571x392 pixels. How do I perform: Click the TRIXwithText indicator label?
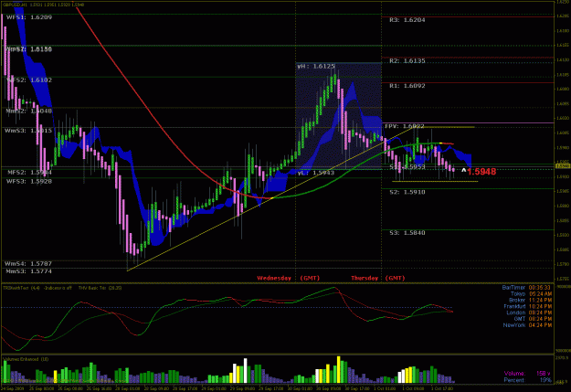coord(21,288)
